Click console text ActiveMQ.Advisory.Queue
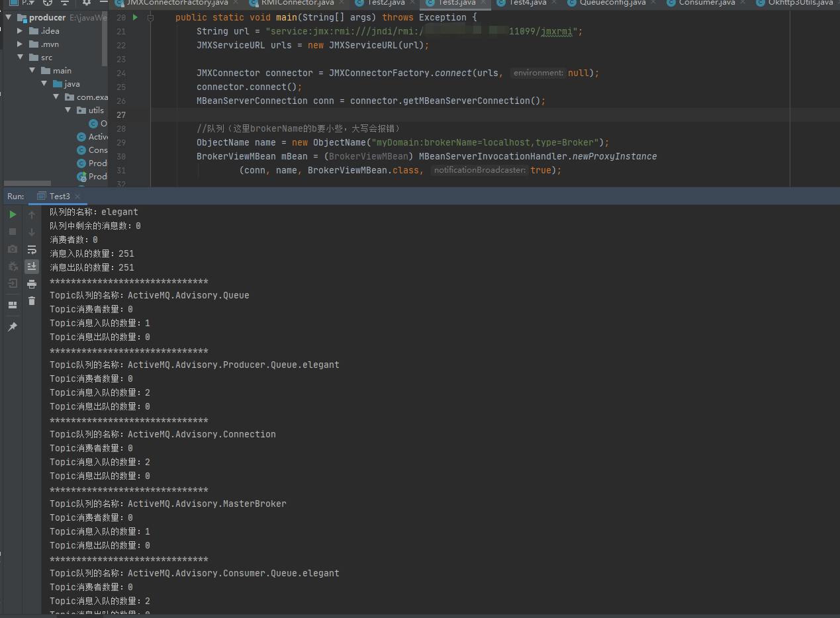Viewport: 840px width, 618px height. (189, 295)
